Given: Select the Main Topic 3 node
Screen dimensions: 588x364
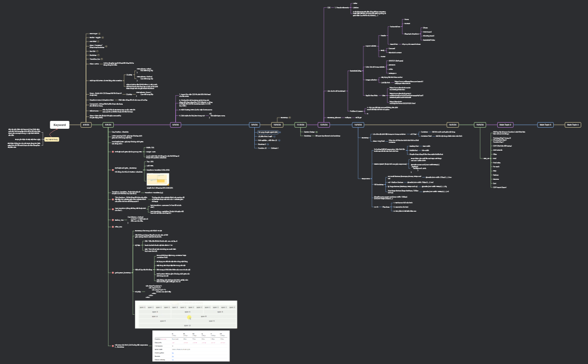Looking at the screenshot, I should (545, 125).
